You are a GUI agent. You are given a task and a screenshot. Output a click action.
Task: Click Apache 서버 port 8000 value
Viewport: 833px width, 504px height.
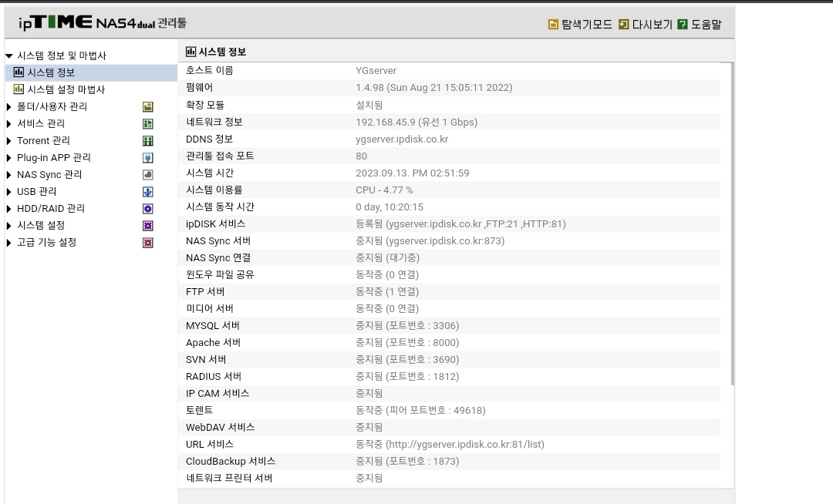click(407, 343)
